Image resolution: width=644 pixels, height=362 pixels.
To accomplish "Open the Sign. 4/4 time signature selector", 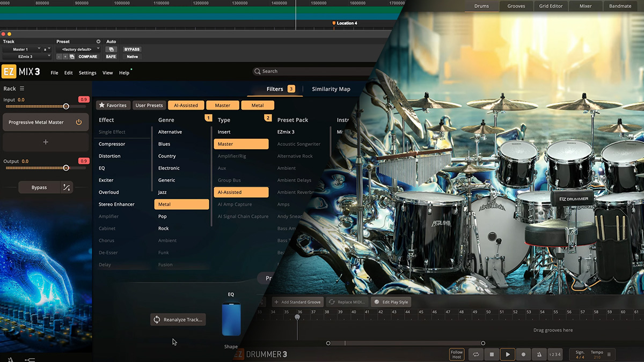I will [x=581, y=354].
